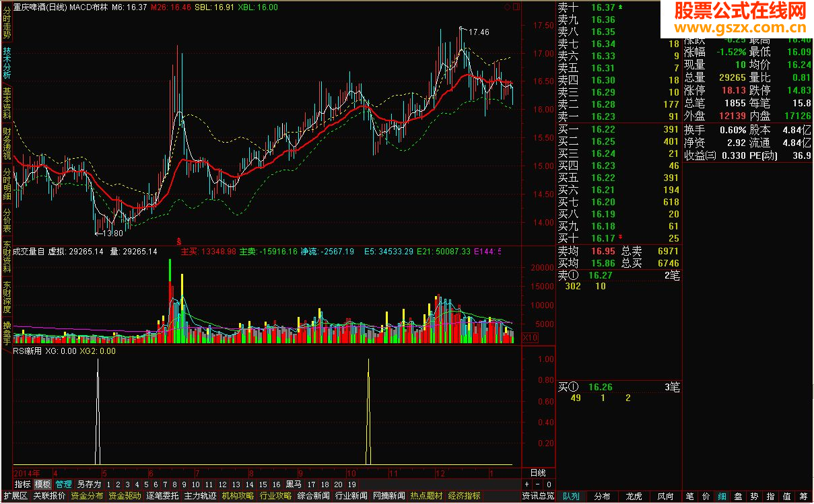814x504 pixels.
Task: Open 技术分析 side tab
Action: pyautogui.click(x=7, y=63)
